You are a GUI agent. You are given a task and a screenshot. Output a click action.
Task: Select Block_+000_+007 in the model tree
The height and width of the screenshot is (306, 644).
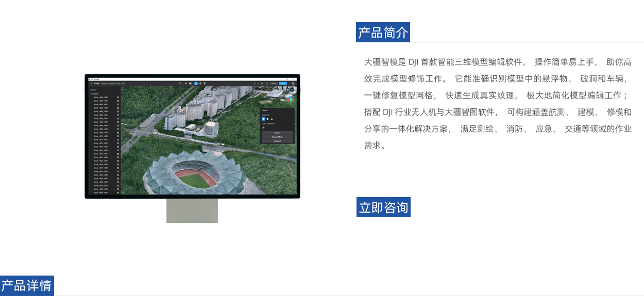[x=100, y=122]
